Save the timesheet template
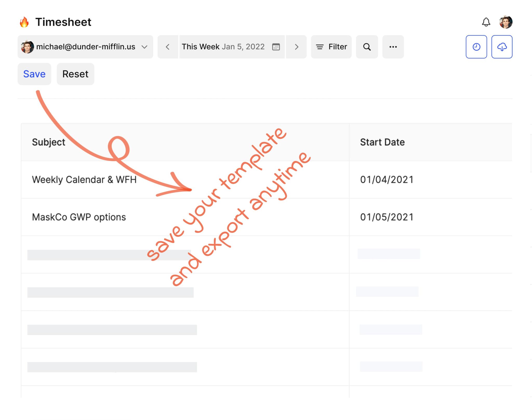532x420 pixels. pyautogui.click(x=34, y=74)
